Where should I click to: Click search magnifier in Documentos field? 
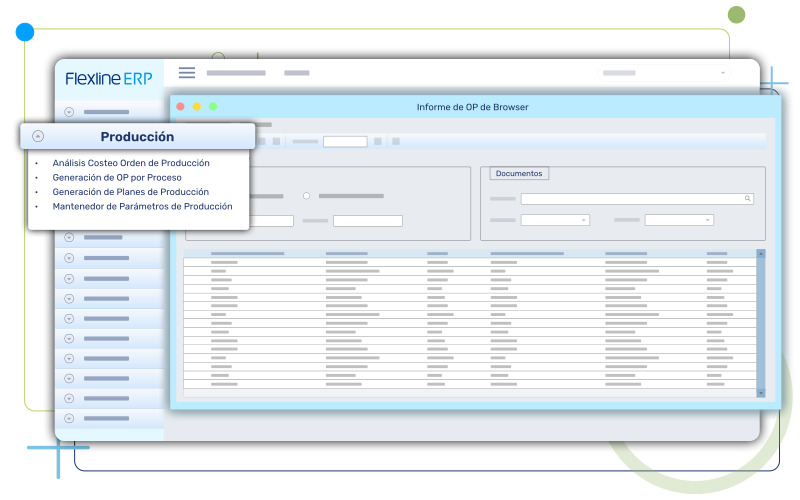pos(747,199)
